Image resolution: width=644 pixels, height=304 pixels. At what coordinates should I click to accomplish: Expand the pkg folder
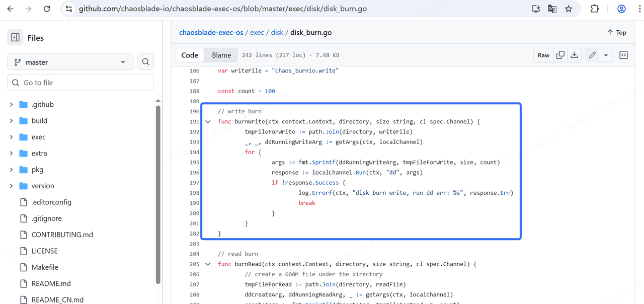tap(11, 170)
